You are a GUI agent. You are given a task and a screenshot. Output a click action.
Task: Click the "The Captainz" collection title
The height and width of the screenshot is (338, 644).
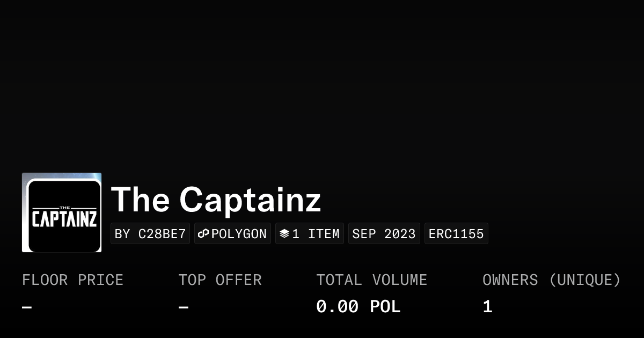tap(216, 199)
